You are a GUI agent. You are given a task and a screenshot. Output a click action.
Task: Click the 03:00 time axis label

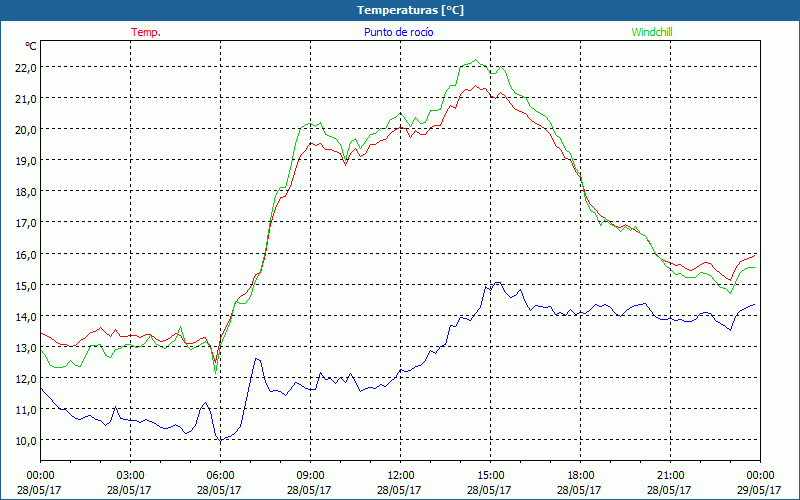[x=130, y=475]
